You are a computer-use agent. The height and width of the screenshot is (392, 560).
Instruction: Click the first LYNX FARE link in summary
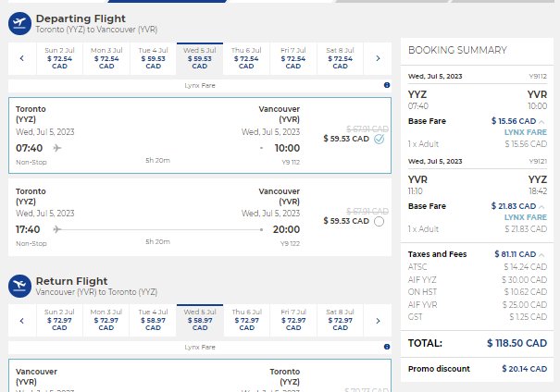(526, 132)
